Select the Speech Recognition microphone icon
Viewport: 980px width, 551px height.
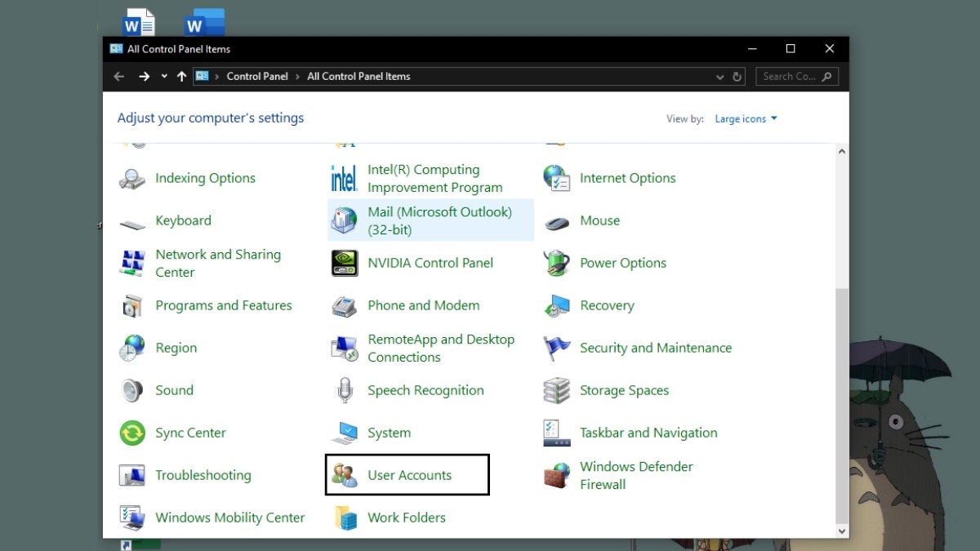(x=345, y=391)
